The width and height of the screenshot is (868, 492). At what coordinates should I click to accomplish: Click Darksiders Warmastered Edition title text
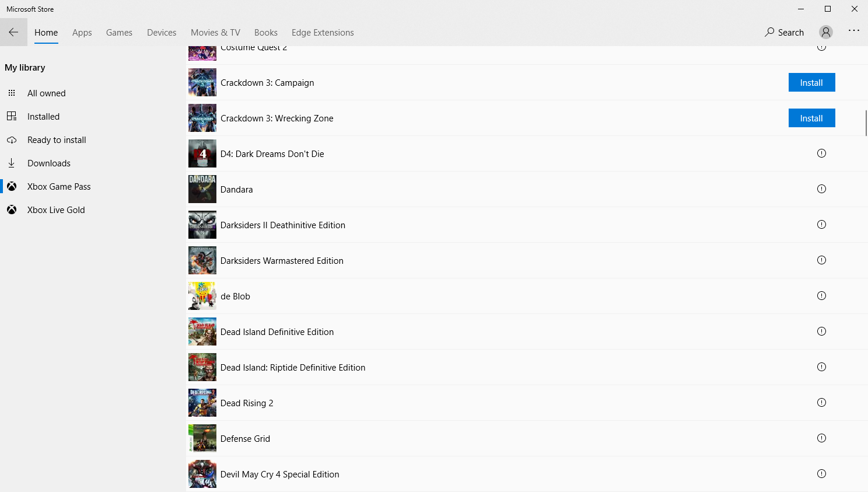point(282,261)
